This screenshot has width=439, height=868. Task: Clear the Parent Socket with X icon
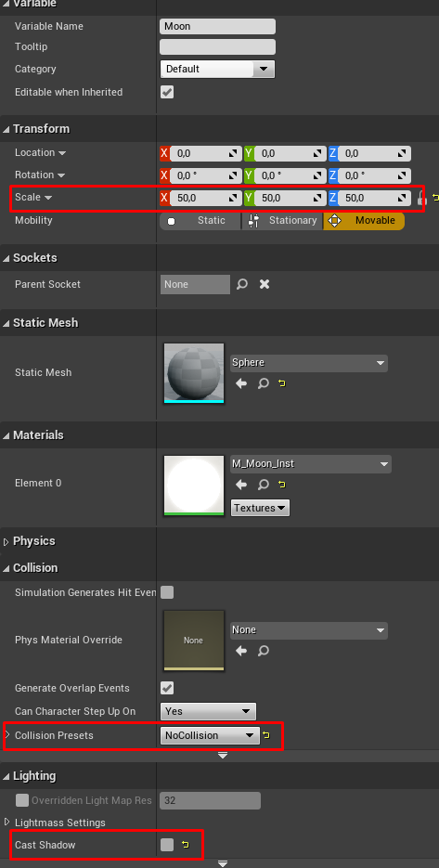tap(265, 284)
